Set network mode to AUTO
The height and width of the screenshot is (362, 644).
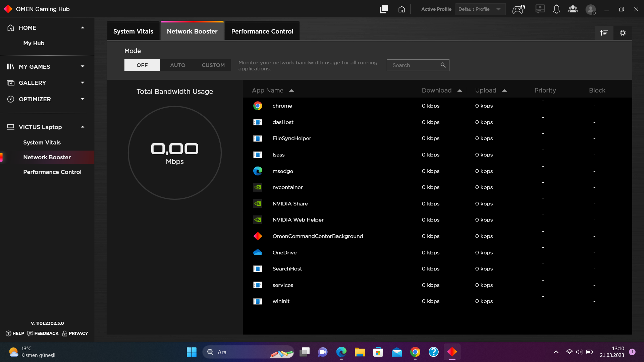(x=178, y=65)
